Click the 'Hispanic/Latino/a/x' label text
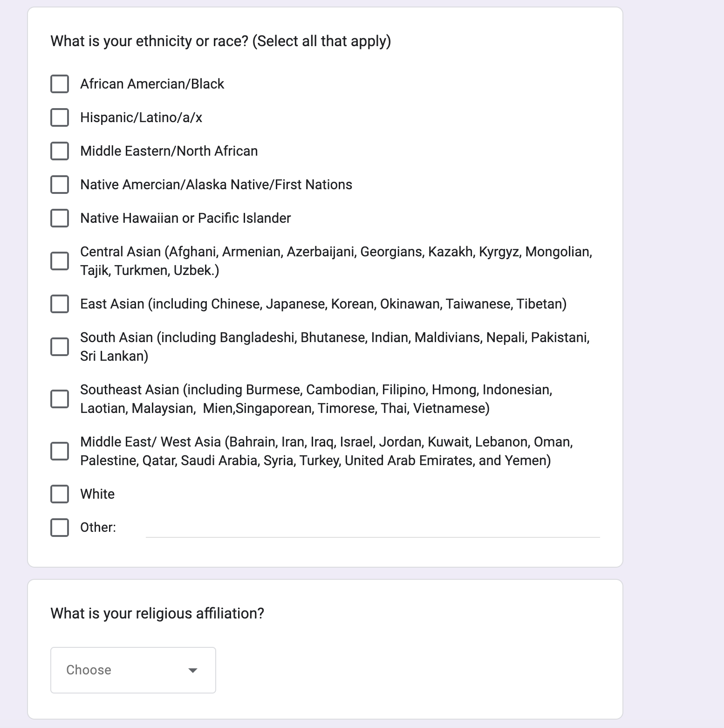Screen dimensions: 724x728 (x=141, y=117)
